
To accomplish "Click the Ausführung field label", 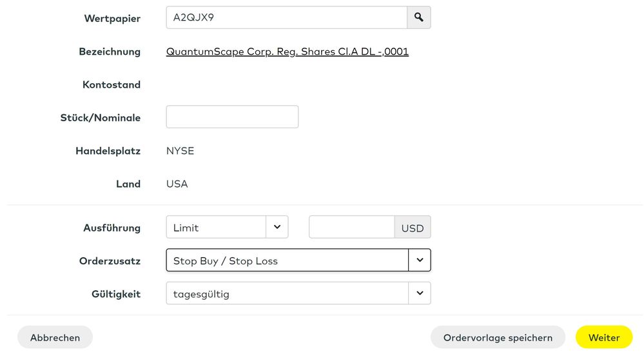I will (x=112, y=228).
